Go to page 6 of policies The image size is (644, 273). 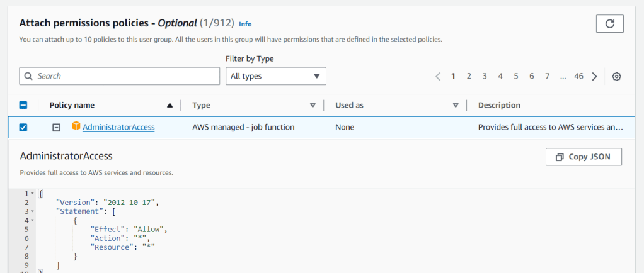(531, 76)
